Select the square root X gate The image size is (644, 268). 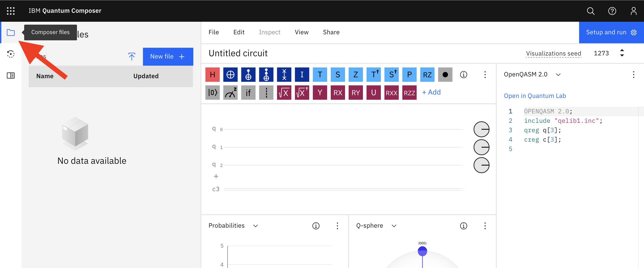pyautogui.click(x=284, y=93)
